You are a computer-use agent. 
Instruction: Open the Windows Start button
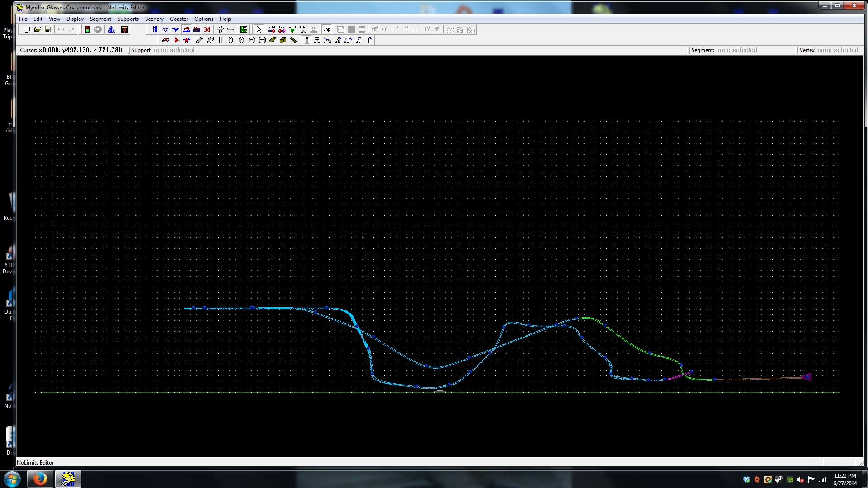coord(12,479)
